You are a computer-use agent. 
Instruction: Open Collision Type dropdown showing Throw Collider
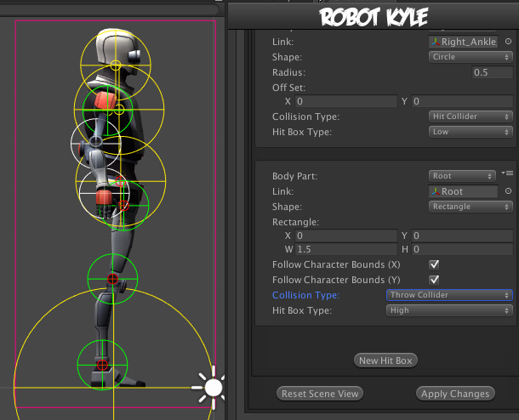pyautogui.click(x=449, y=295)
